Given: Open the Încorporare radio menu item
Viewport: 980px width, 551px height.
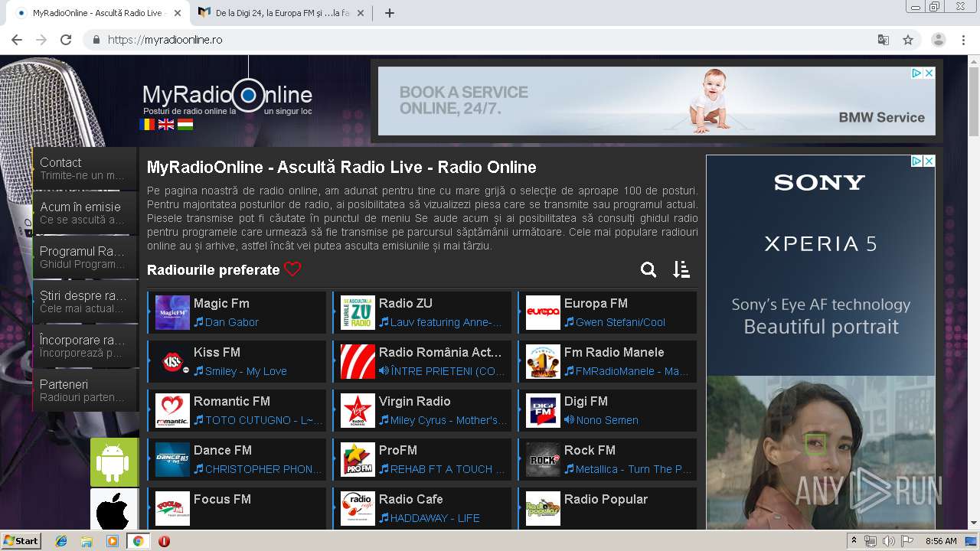Looking at the screenshot, I should pyautogui.click(x=85, y=346).
